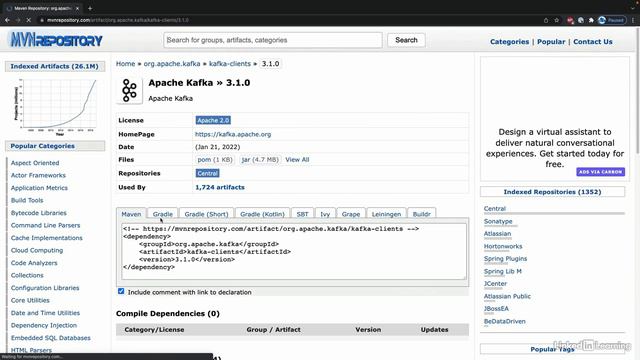Image resolution: width=640 pixels, height=360 pixels.
Task: Click the search for groups, artifacts field
Action: (273, 40)
